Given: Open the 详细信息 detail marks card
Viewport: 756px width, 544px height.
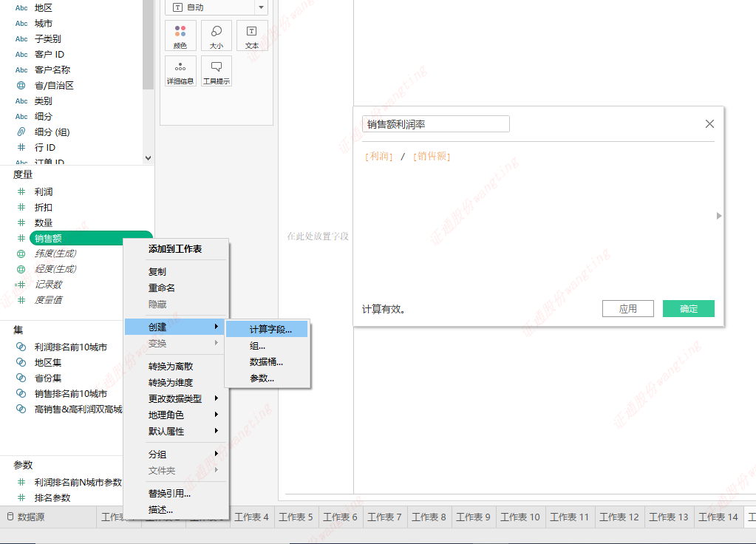Looking at the screenshot, I should coord(180,71).
